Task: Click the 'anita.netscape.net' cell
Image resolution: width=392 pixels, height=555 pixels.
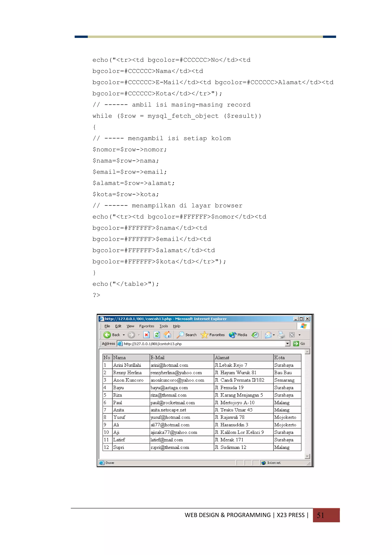Action: pyautogui.click(x=182, y=410)
